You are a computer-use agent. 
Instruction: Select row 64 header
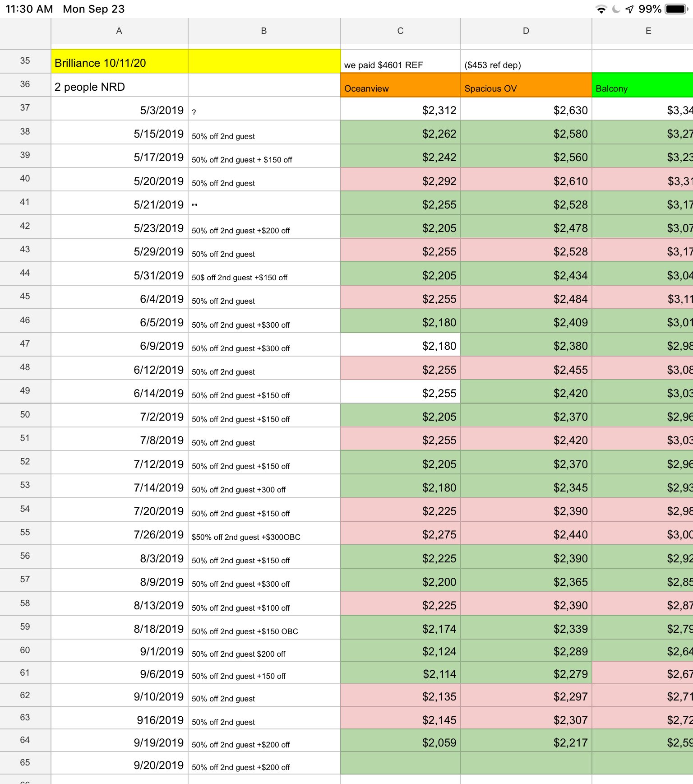25,740
